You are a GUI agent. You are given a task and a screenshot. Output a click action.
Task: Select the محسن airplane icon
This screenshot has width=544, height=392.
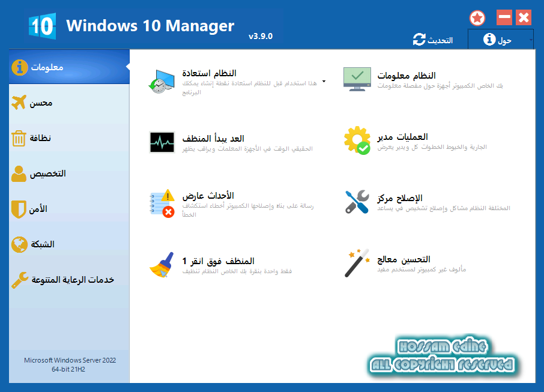(x=19, y=102)
